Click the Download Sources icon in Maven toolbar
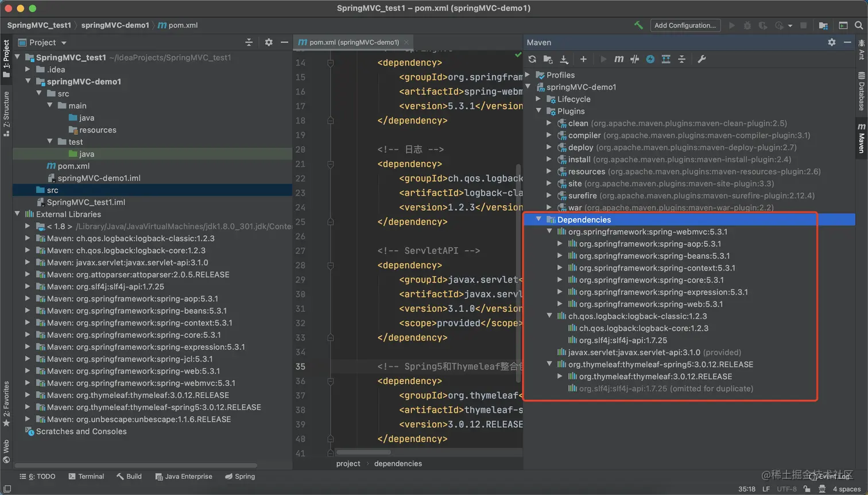Image resolution: width=868 pixels, height=495 pixels. 564,59
